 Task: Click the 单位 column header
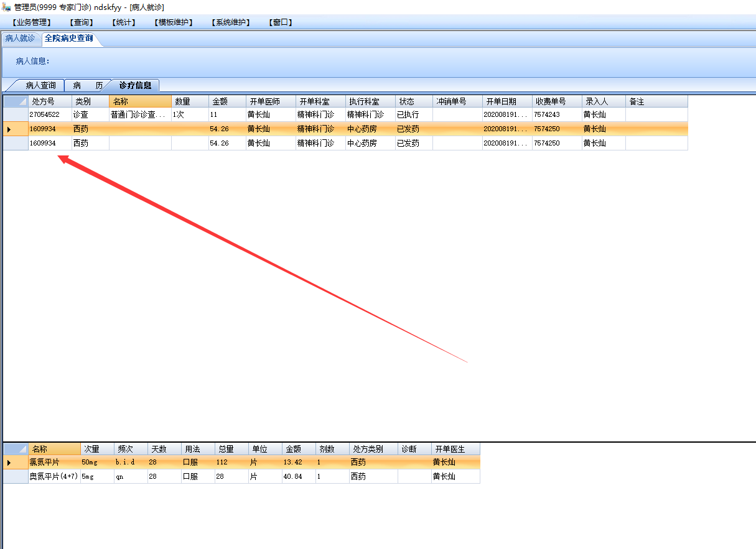point(265,449)
